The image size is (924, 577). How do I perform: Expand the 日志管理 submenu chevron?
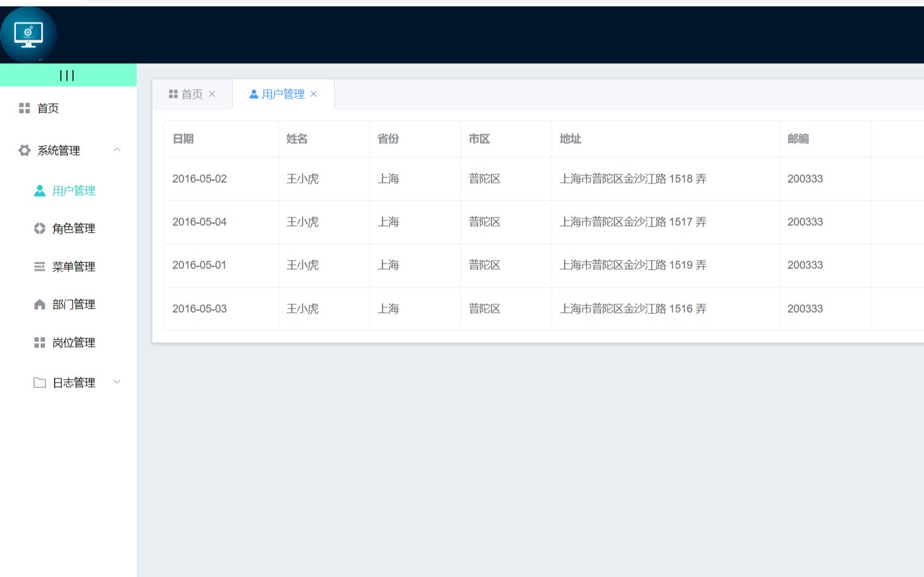point(117,381)
